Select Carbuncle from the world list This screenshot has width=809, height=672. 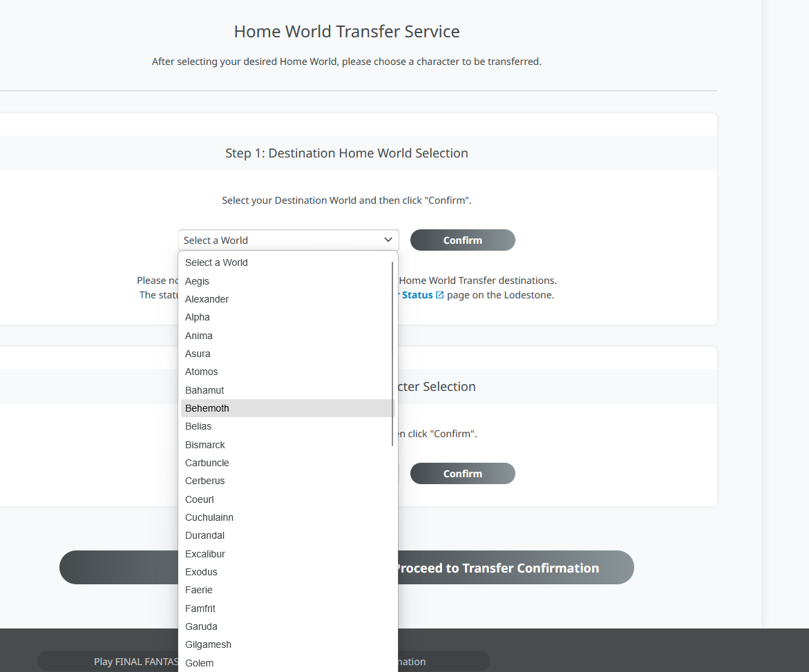point(287,463)
